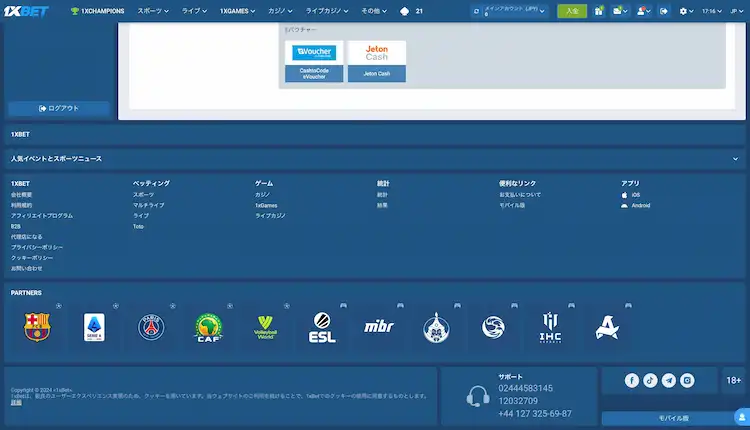Click the CAF partner logo

(209, 327)
